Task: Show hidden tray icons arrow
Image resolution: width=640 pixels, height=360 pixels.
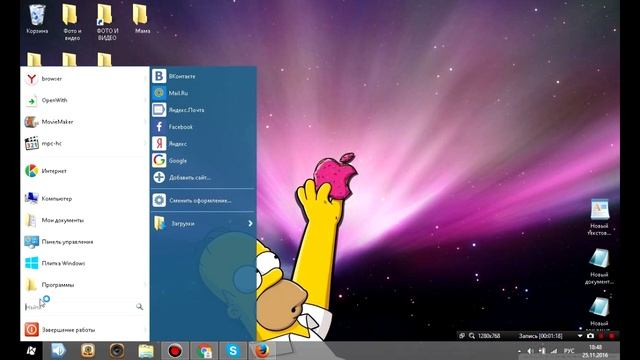Action: 519,351
